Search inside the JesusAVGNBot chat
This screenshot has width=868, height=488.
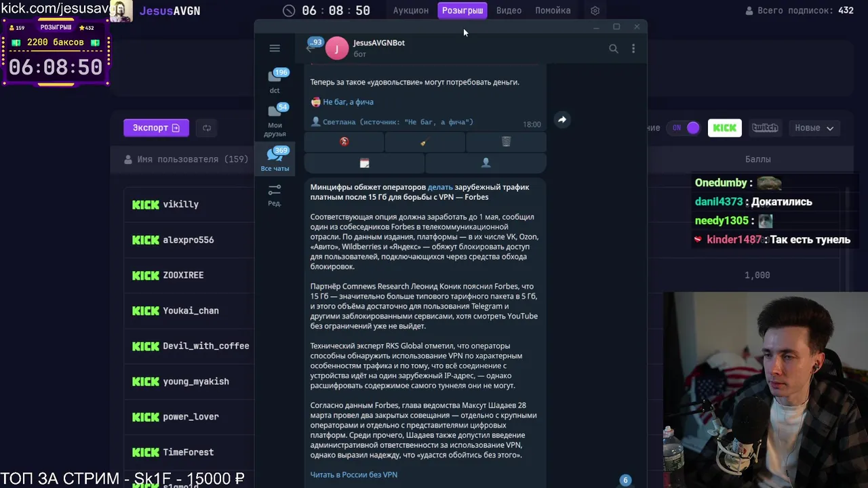613,49
